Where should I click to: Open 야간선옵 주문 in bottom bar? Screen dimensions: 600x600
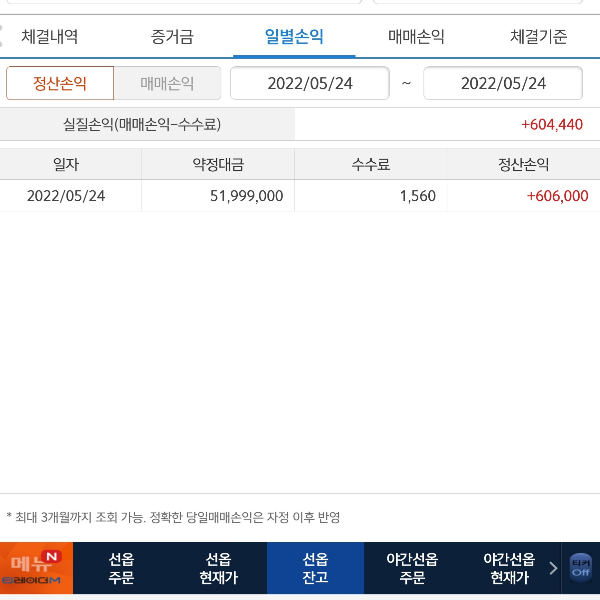412,568
